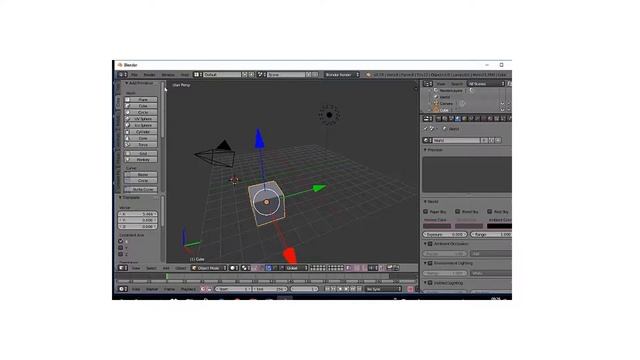Open the Blender Render engine dropdown

point(342,75)
